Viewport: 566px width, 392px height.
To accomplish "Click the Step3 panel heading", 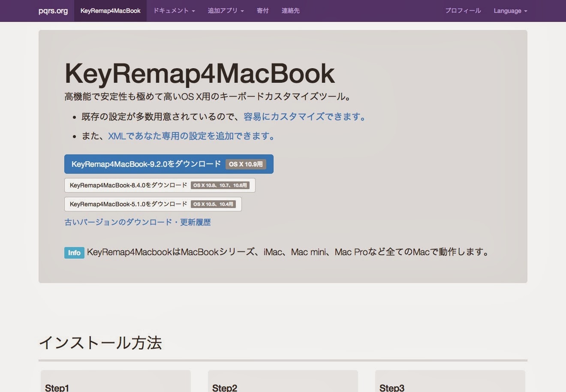I will [392, 388].
